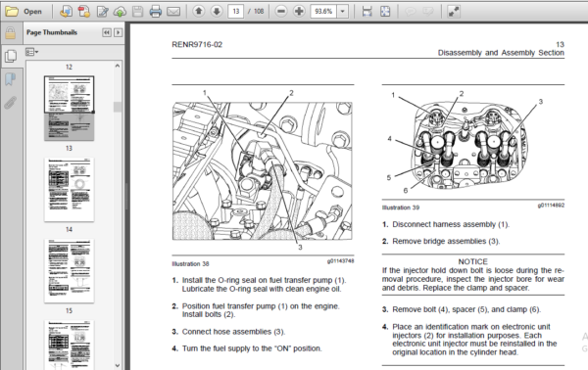Click the Illustration 39 caption
The width and height of the screenshot is (588, 370).
(x=401, y=208)
